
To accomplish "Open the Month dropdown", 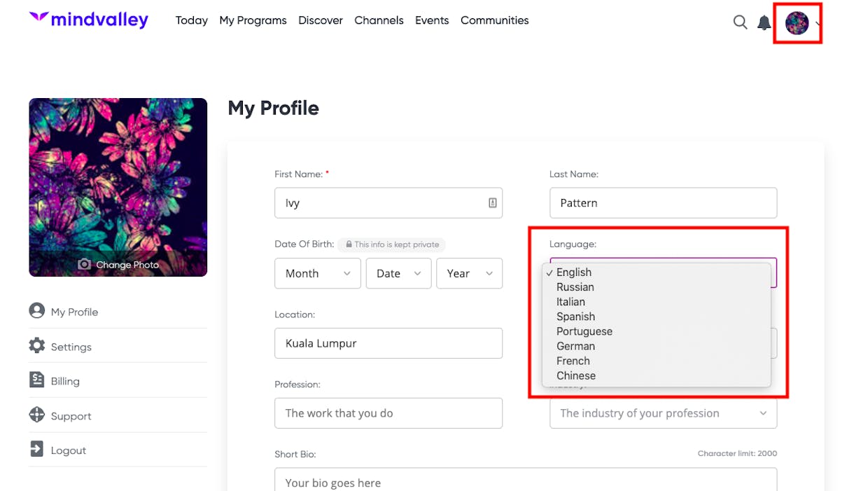I will coord(318,273).
